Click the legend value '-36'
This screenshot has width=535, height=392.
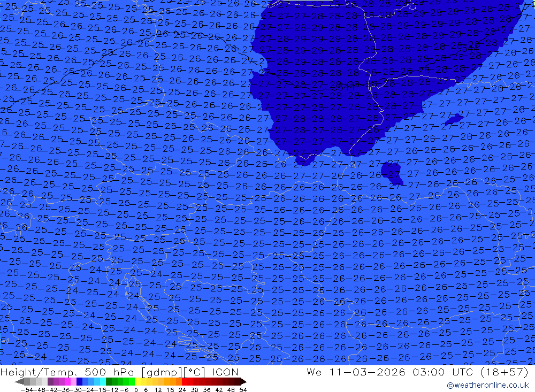pos(65,390)
